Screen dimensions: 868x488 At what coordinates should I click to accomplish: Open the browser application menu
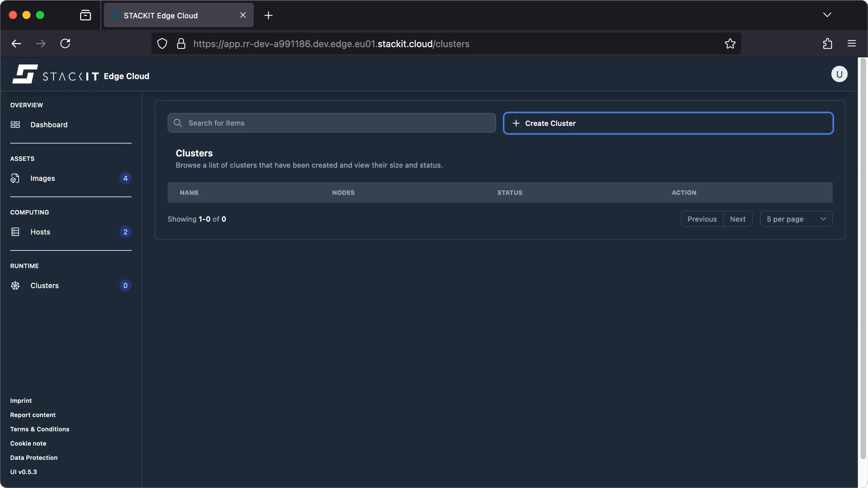852,43
